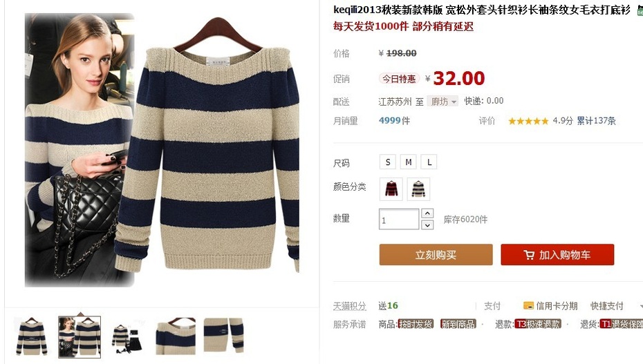Increase quantity with the up arrow
The image size is (643, 364).
tap(427, 213)
